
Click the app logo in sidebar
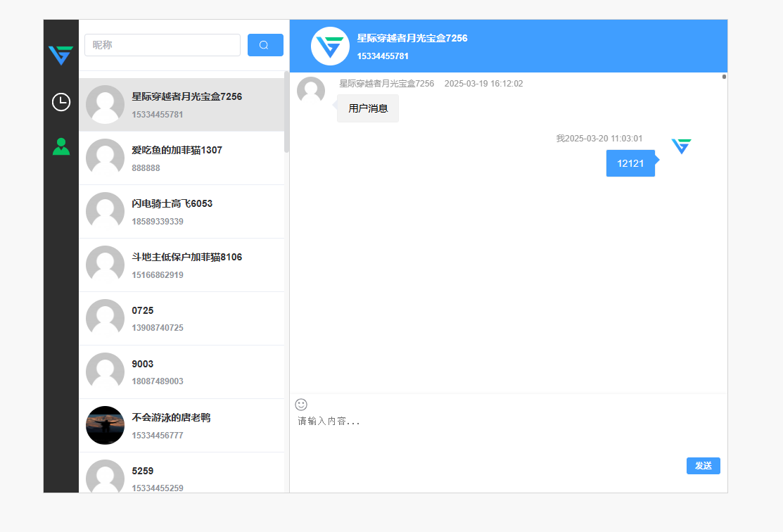click(61, 55)
